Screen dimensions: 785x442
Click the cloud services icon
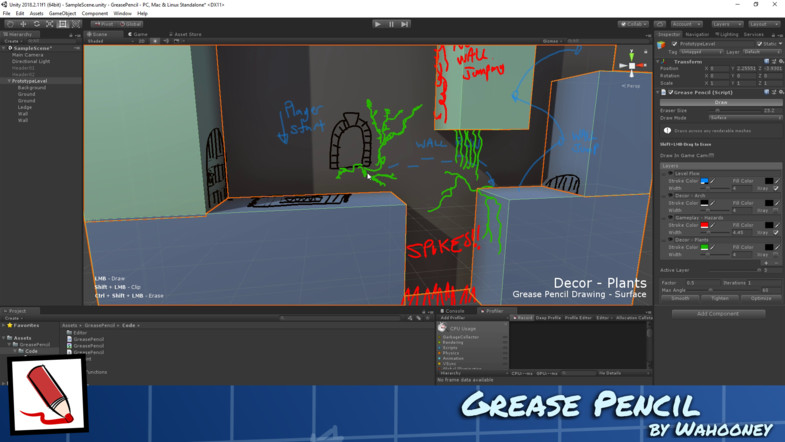660,24
